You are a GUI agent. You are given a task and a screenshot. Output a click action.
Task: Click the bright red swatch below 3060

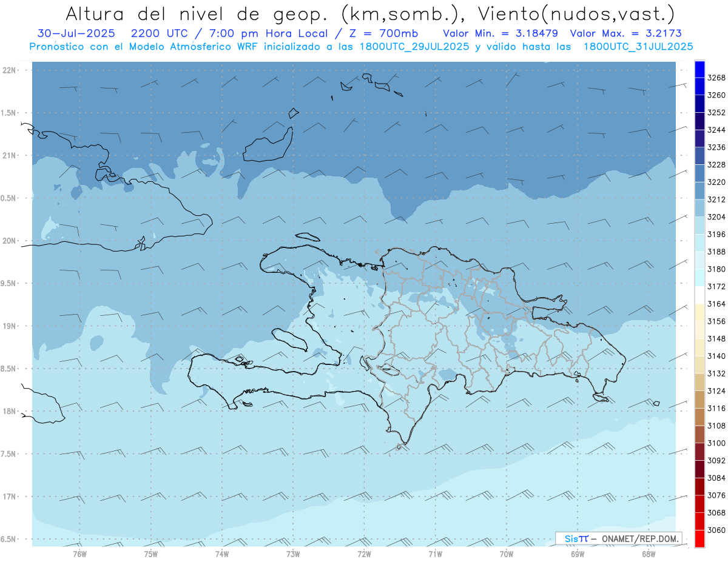[x=699, y=538]
